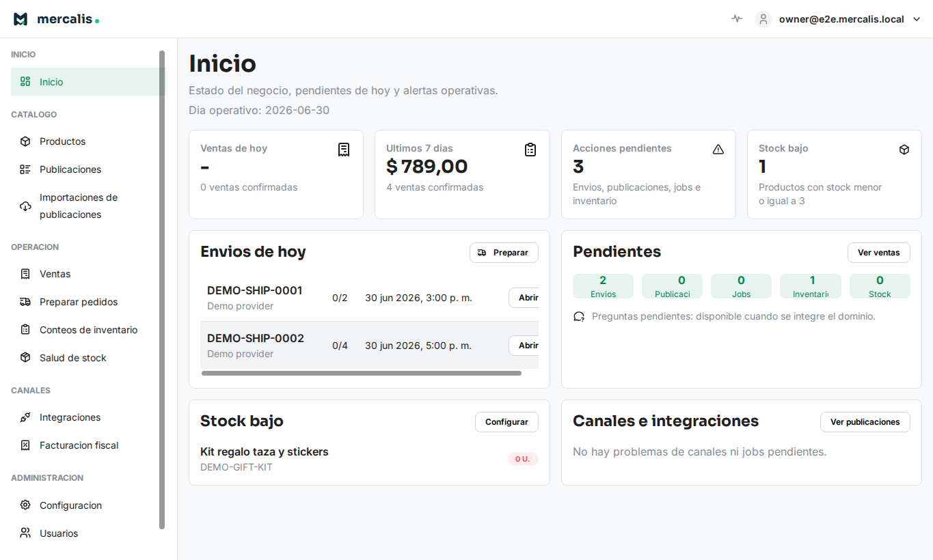This screenshot has height=560, width=933.
Task: Click the 30 jun 2026, 3:00 p. m. time
Action: [418, 298]
